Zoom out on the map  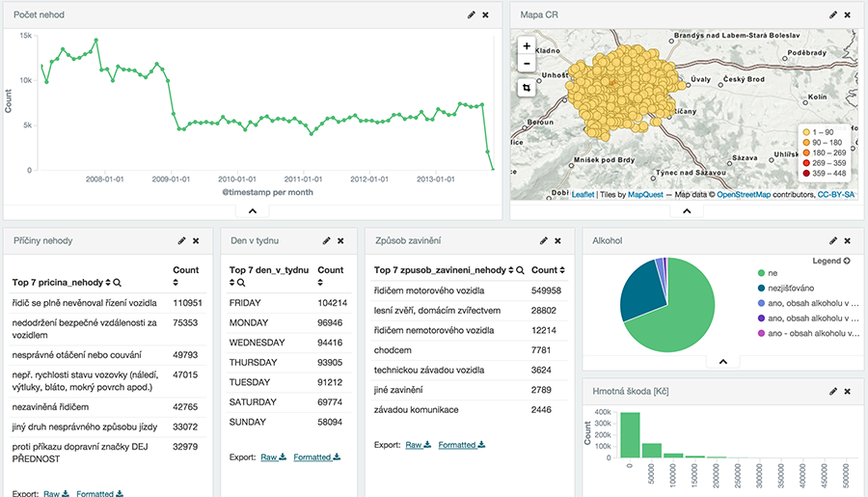click(527, 63)
